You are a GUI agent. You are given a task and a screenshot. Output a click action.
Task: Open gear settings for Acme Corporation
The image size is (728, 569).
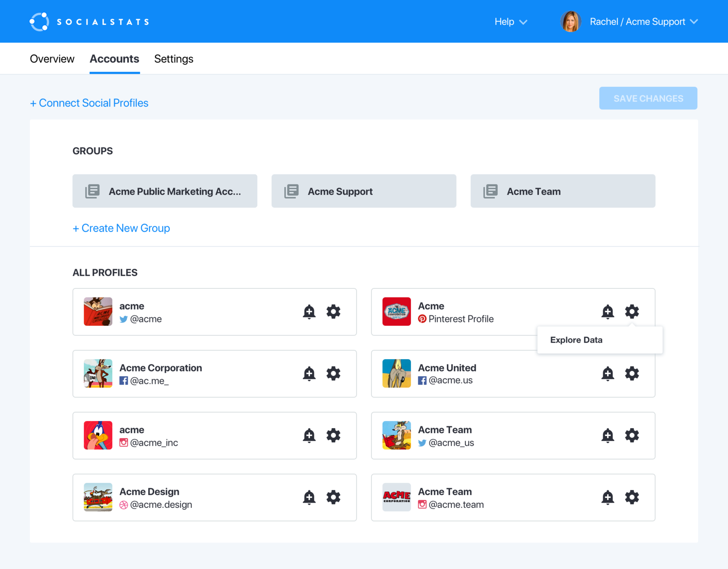coord(333,373)
